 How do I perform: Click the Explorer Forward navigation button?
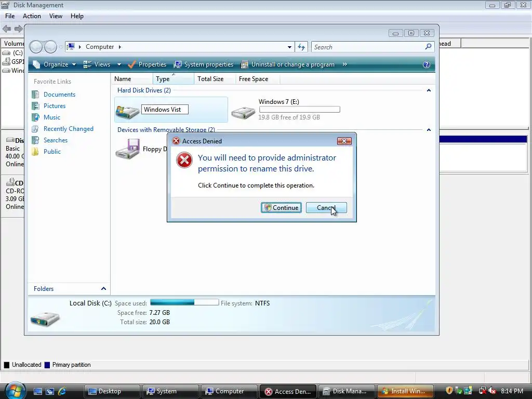[x=50, y=47]
